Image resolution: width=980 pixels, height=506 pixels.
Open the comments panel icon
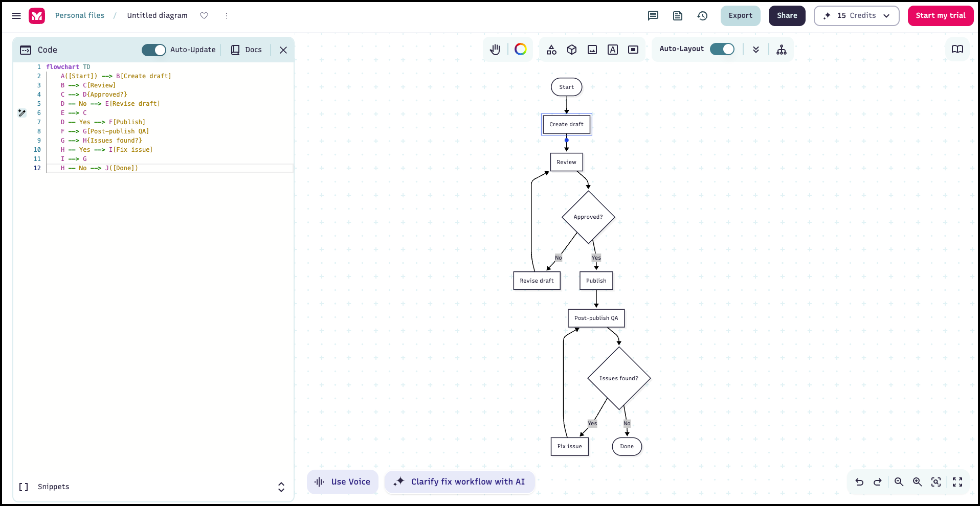click(x=653, y=16)
